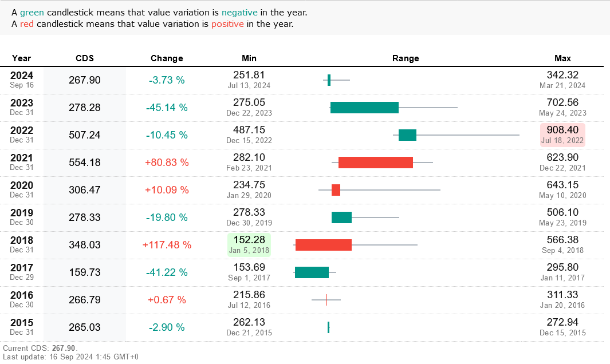Click CDS value 278.28

(x=85, y=108)
